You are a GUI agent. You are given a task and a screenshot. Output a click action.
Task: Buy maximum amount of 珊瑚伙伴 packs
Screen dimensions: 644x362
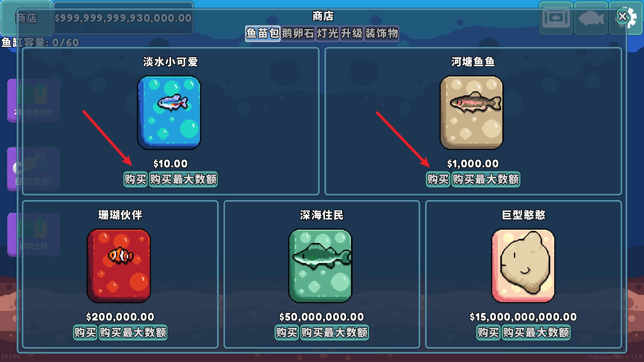[x=133, y=332]
